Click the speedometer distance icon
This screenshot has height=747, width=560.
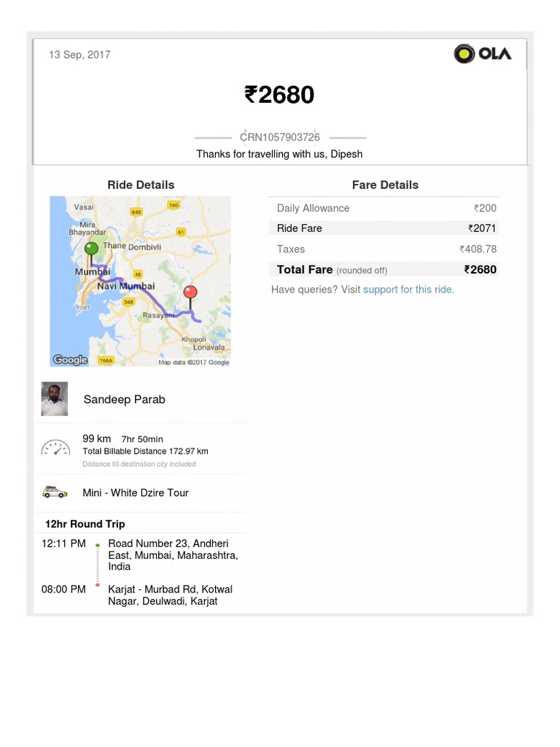coord(55,448)
